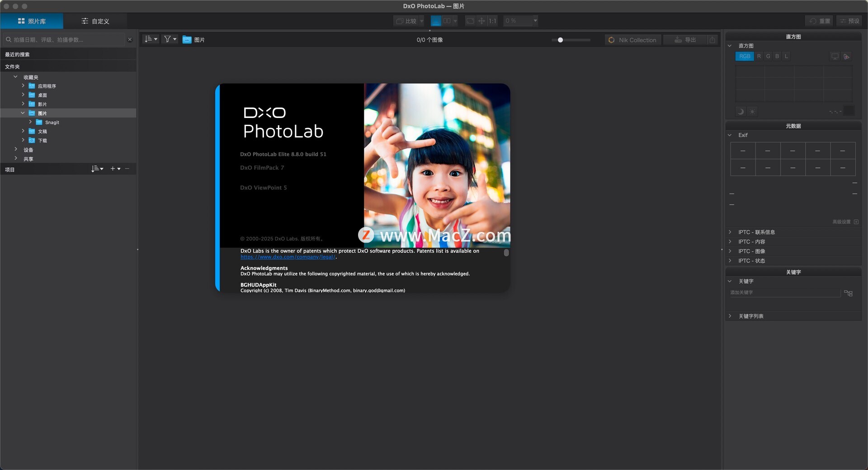Image resolution: width=868 pixels, height=470 pixels.
Task: Click the 图片 folder icon in path bar
Action: tap(187, 40)
